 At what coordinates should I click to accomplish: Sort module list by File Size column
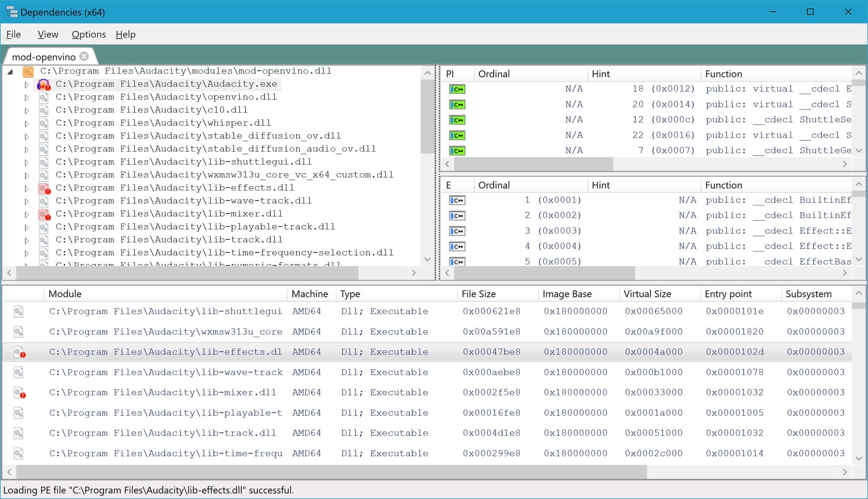478,294
